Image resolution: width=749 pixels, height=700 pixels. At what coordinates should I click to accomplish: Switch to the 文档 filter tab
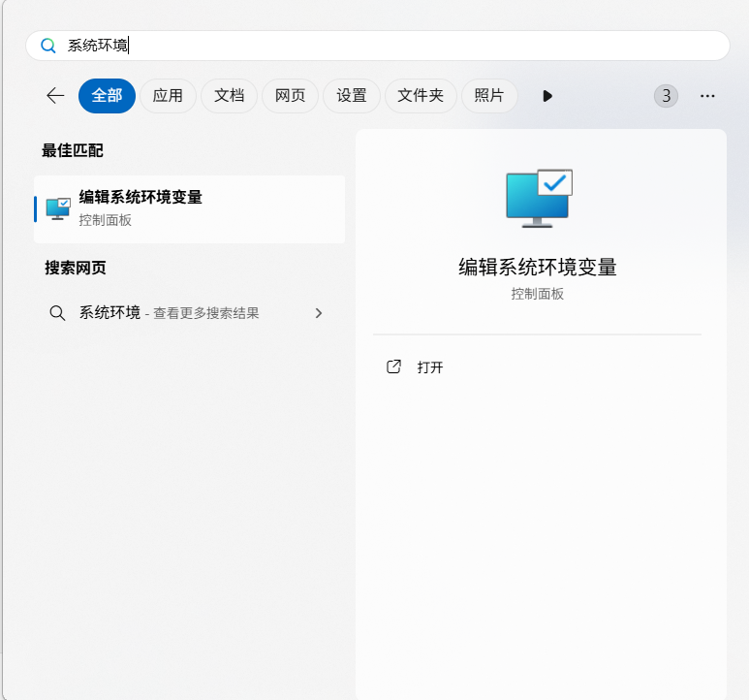229,96
